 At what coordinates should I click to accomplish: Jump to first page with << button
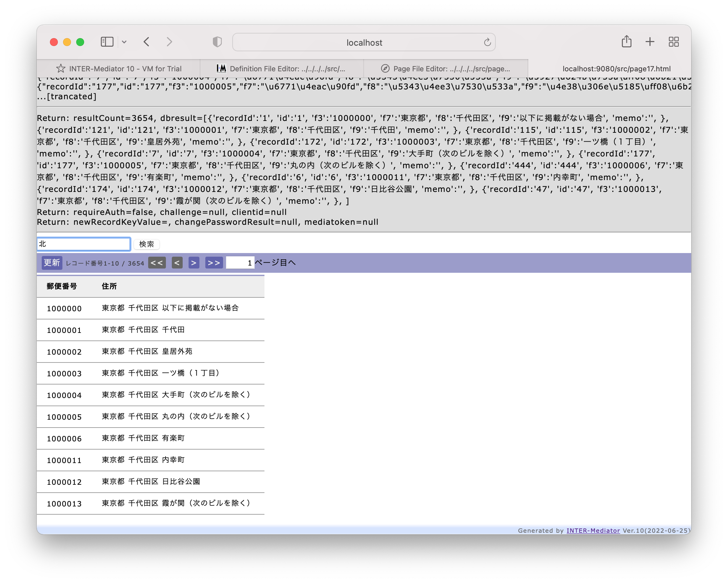(157, 263)
